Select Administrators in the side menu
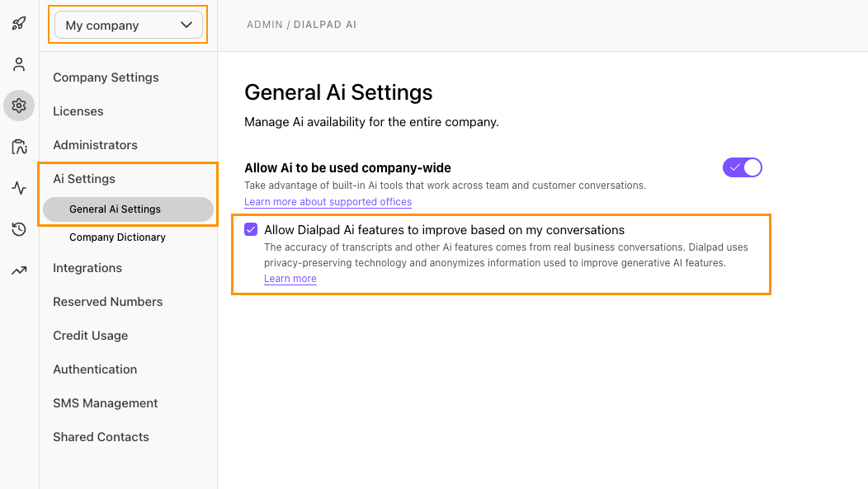Viewport: 868px width, 489px height. [x=95, y=145]
